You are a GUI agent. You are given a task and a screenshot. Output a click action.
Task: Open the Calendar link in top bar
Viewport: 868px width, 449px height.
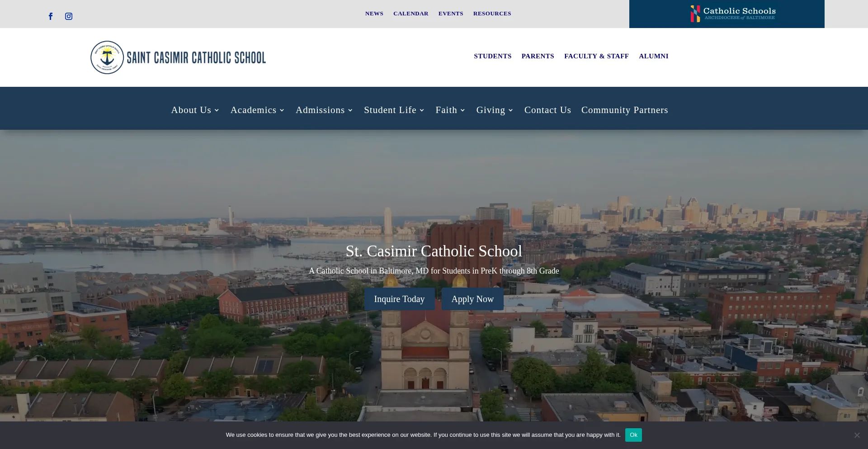pos(410,14)
